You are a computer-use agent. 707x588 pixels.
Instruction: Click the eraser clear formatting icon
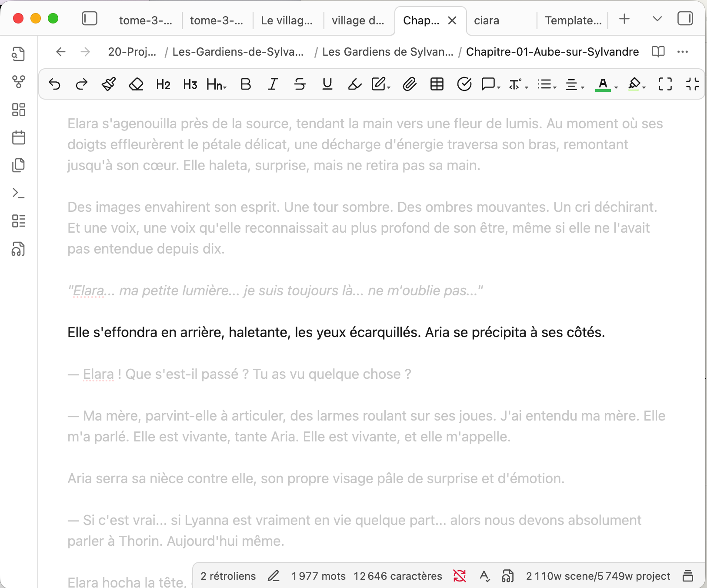(x=136, y=84)
